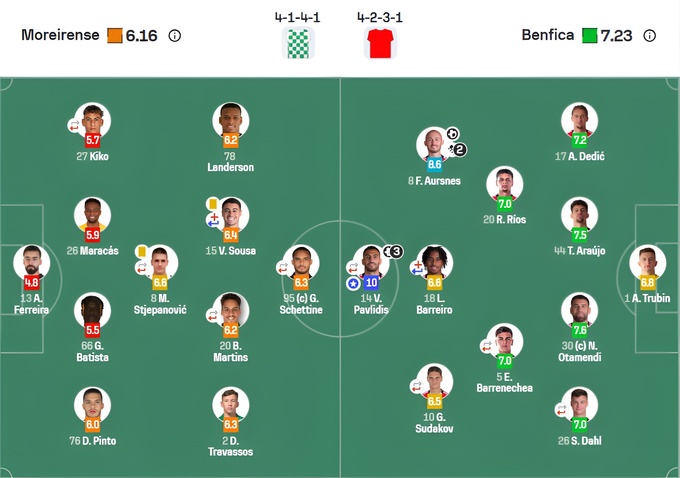Click the red Benfica jersey icon

[379, 43]
